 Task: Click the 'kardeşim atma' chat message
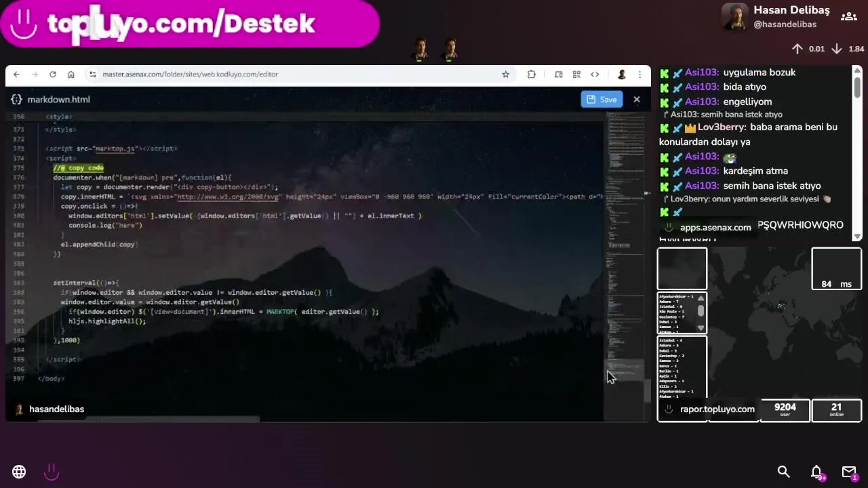[755, 171]
